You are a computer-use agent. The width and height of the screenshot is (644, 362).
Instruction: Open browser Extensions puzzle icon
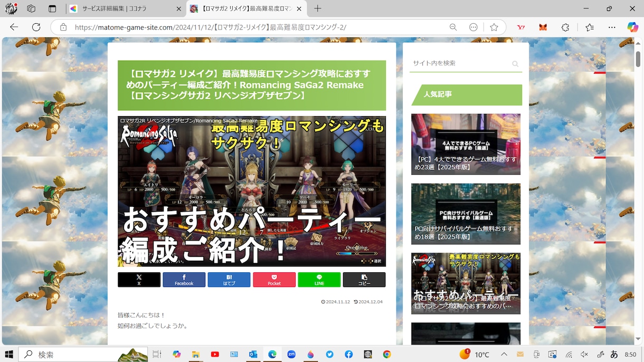coord(565,27)
